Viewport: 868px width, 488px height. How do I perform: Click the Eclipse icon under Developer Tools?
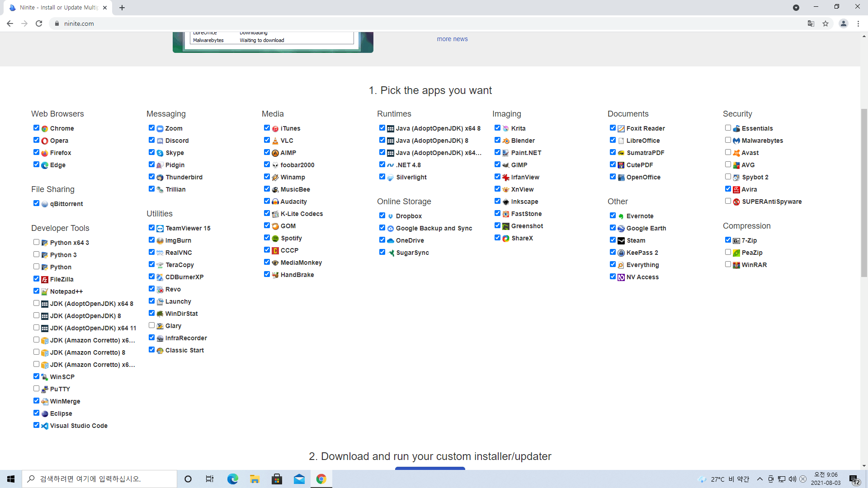pyautogui.click(x=45, y=414)
